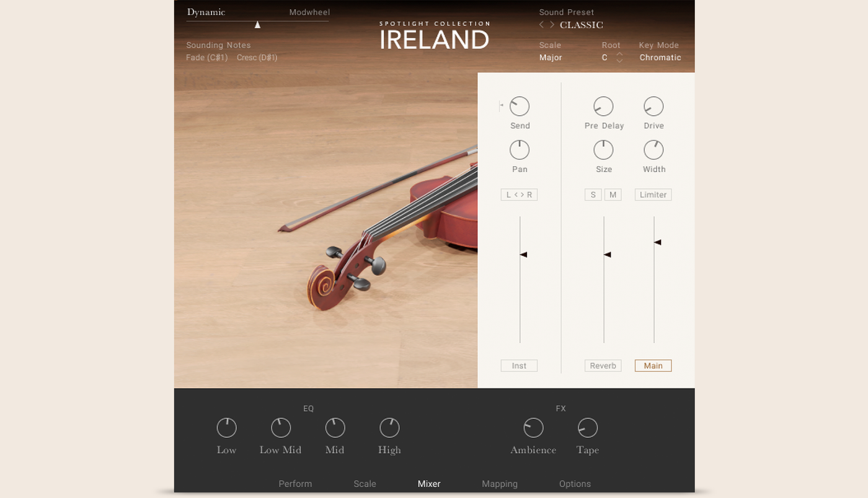The height and width of the screenshot is (498, 868).
Task: Select the Inst channel button
Action: point(519,365)
